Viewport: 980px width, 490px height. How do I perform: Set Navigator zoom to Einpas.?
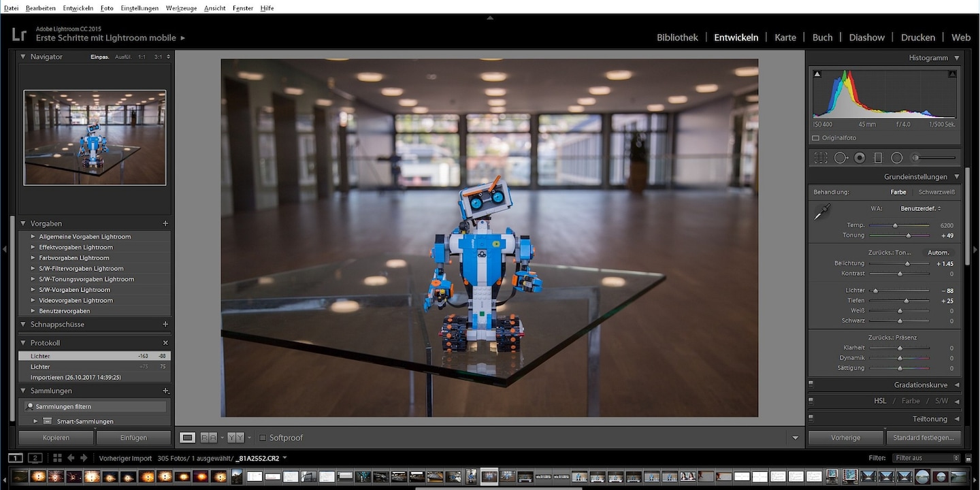tap(99, 57)
